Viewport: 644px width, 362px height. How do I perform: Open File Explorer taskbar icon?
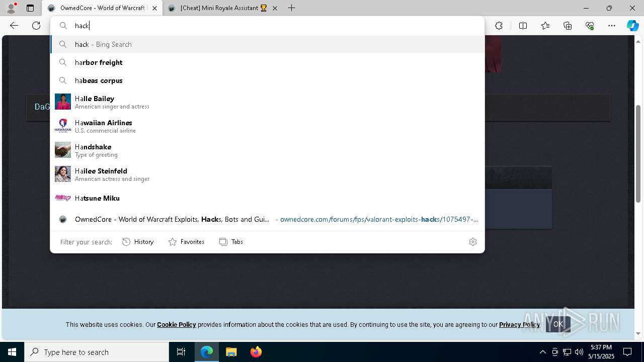coord(231,352)
